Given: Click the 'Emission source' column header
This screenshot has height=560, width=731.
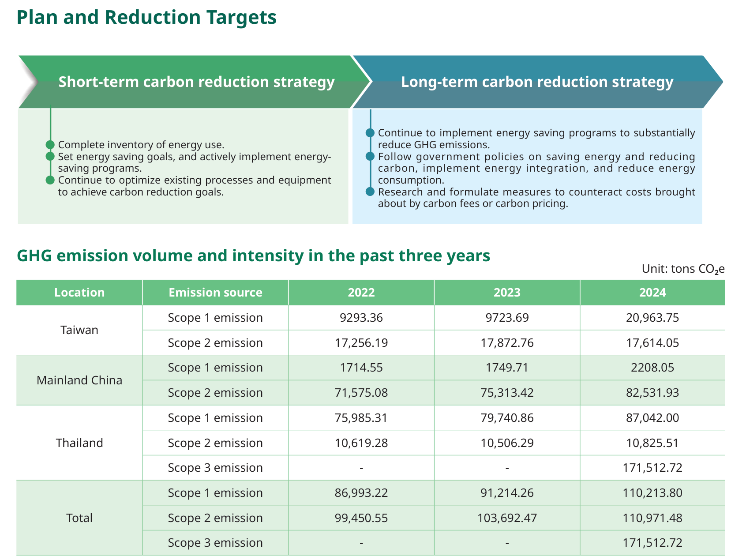Looking at the screenshot, I should [x=215, y=293].
